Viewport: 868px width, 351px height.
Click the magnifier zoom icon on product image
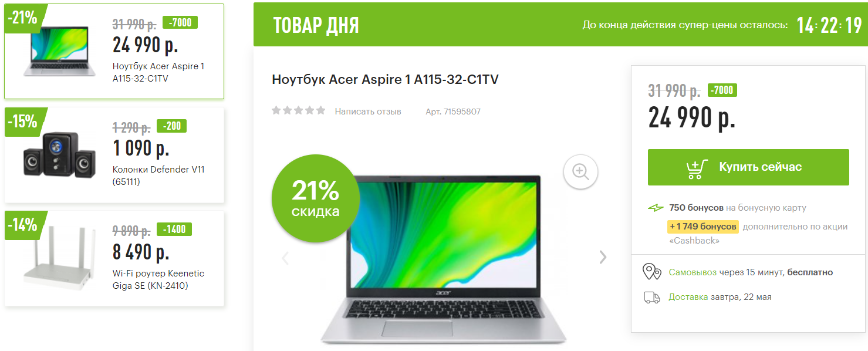(x=580, y=171)
